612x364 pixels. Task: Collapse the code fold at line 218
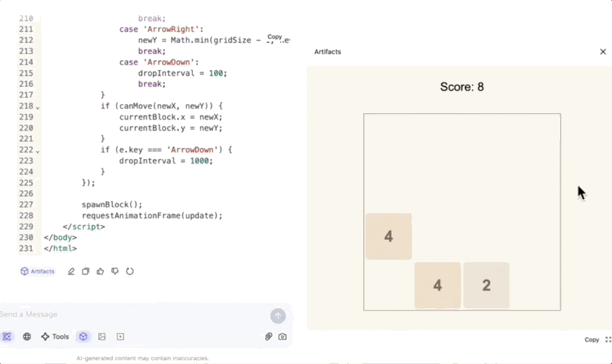tap(38, 108)
